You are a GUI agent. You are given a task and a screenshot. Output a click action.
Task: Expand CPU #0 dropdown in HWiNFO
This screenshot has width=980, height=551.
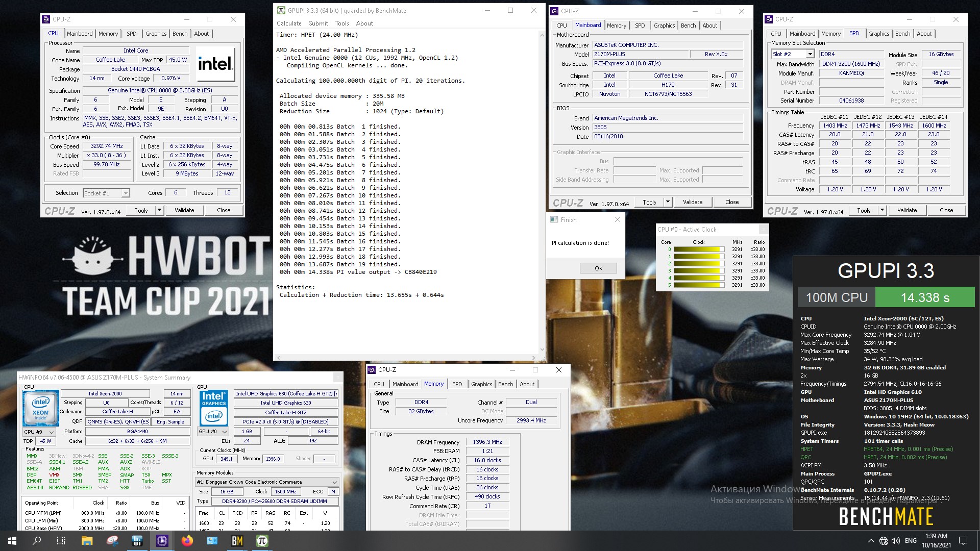[x=52, y=432]
